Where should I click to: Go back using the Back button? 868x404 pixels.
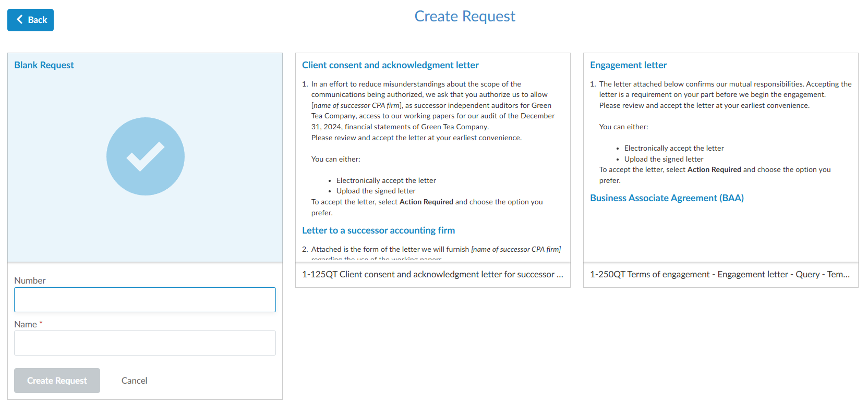(x=30, y=20)
